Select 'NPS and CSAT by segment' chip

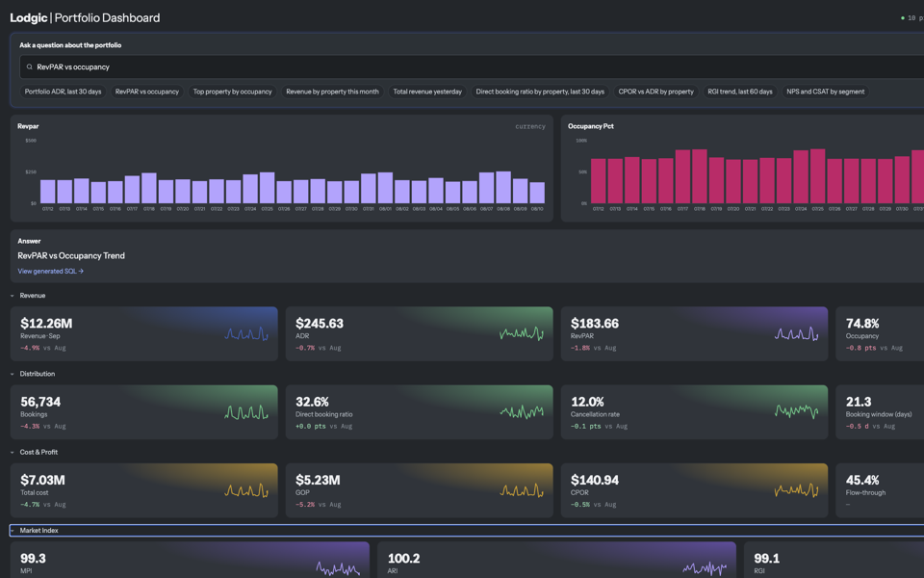click(825, 92)
